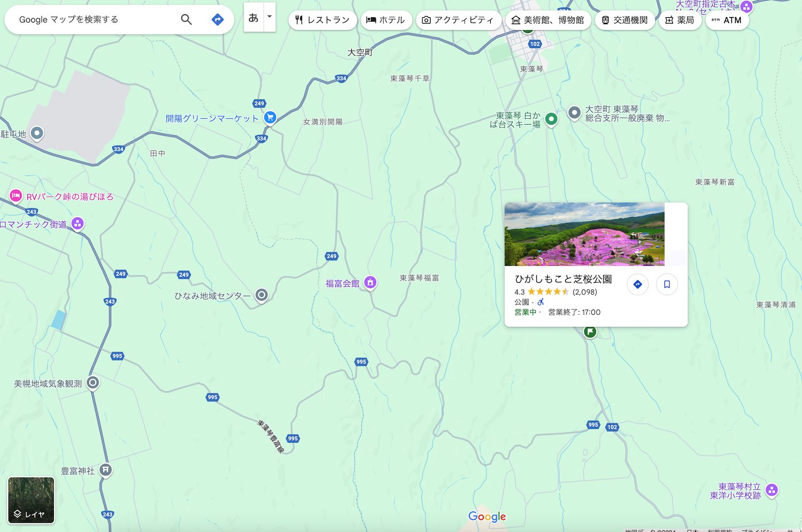Click the RVパーク峠の湯びほろ lodging pin
Viewport: 802px width, 532px height.
point(16,196)
